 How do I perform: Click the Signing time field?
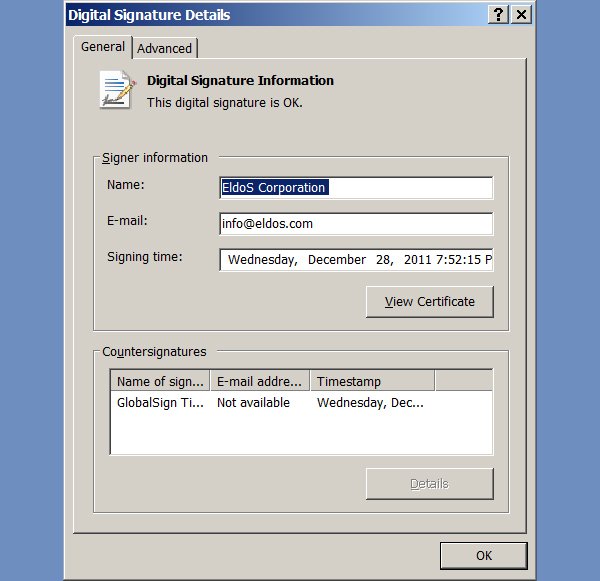point(356,259)
